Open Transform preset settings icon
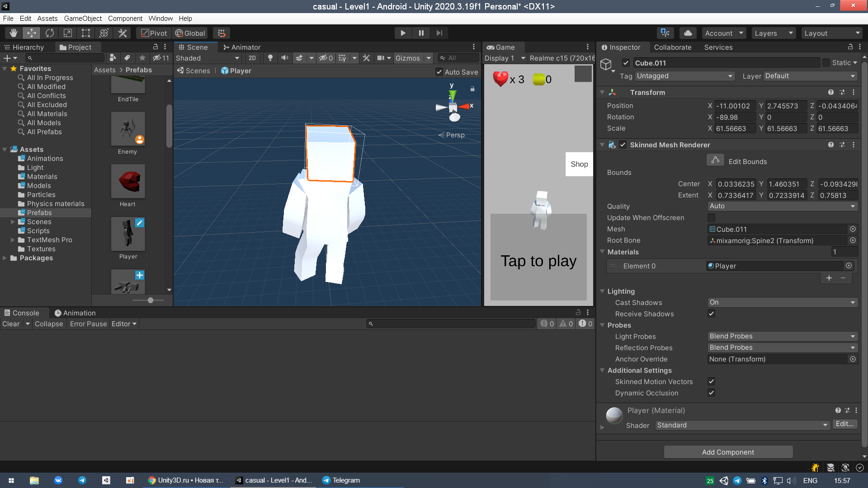 pyautogui.click(x=842, y=92)
